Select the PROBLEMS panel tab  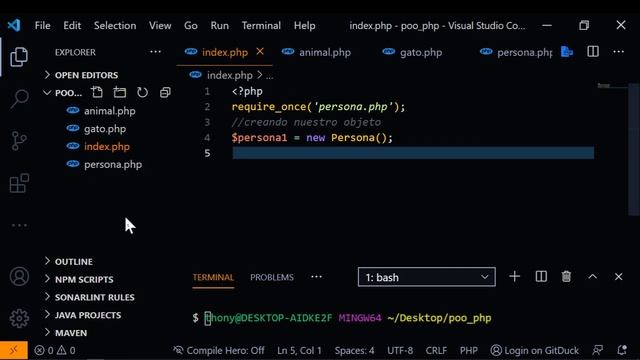(272, 278)
